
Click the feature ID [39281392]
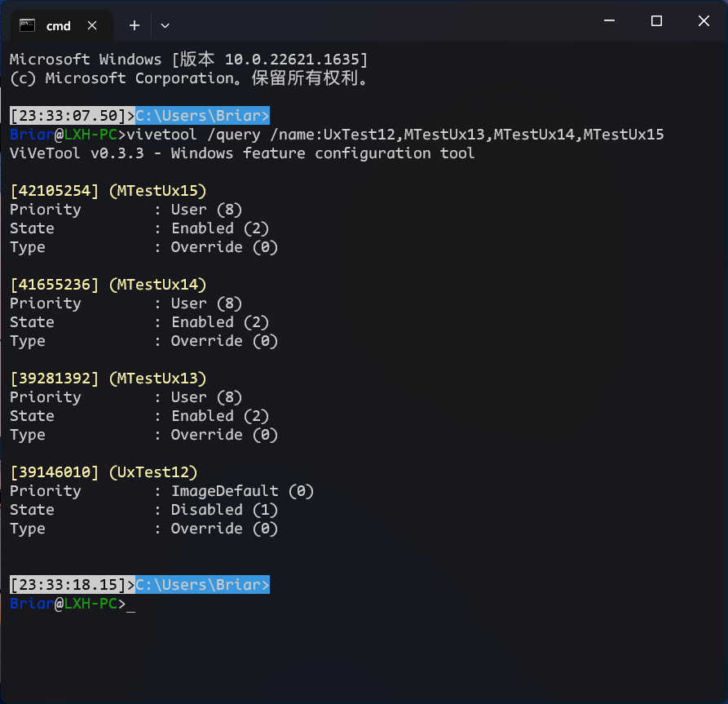click(55, 379)
